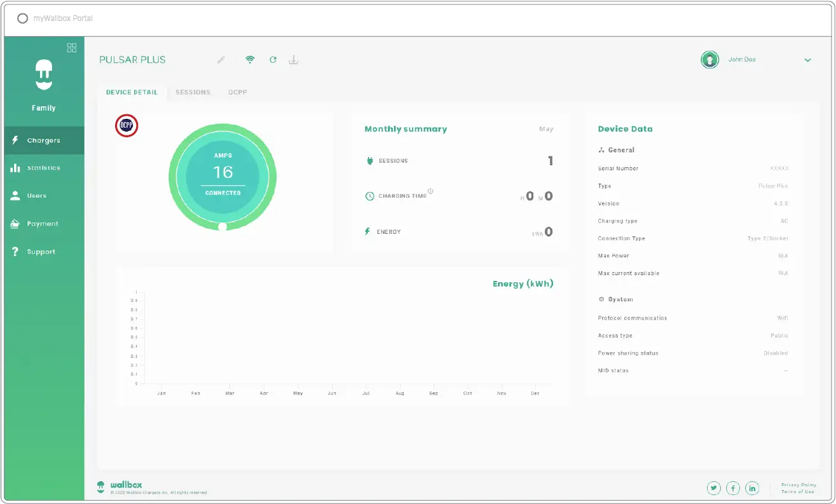Screen dimensions: 836x504
Task: Click the Wi-Fi connection status icon
Action: coord(250,60)
